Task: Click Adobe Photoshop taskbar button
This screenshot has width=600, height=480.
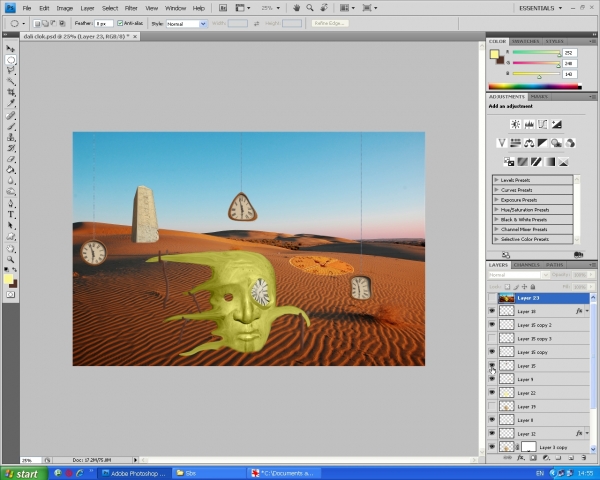Action: pos(134,473)
